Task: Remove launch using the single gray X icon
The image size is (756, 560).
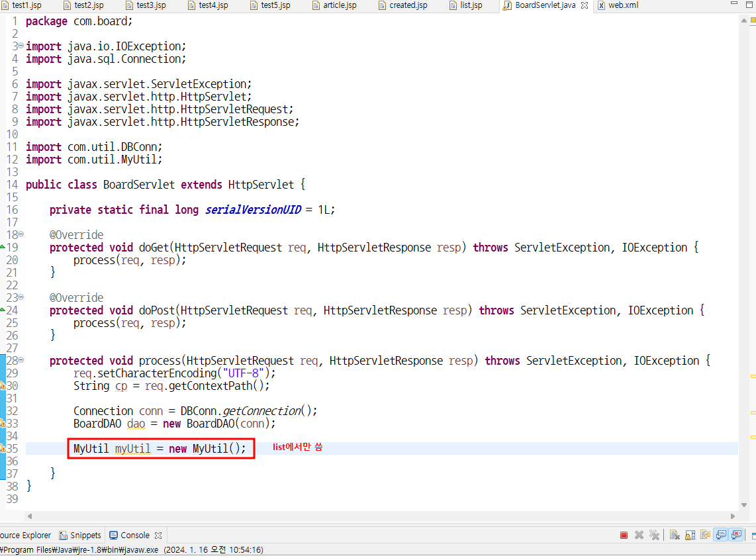Action: tap(639, 535)
